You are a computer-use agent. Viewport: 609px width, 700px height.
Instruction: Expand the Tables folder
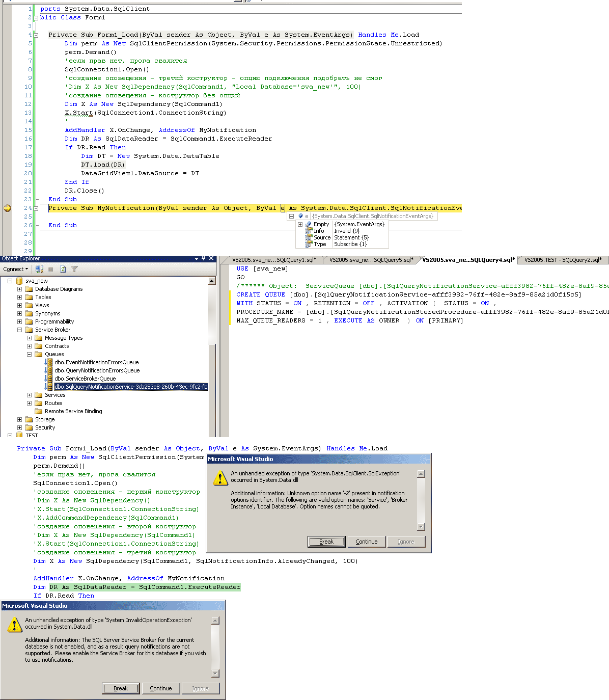coord(19,297)
